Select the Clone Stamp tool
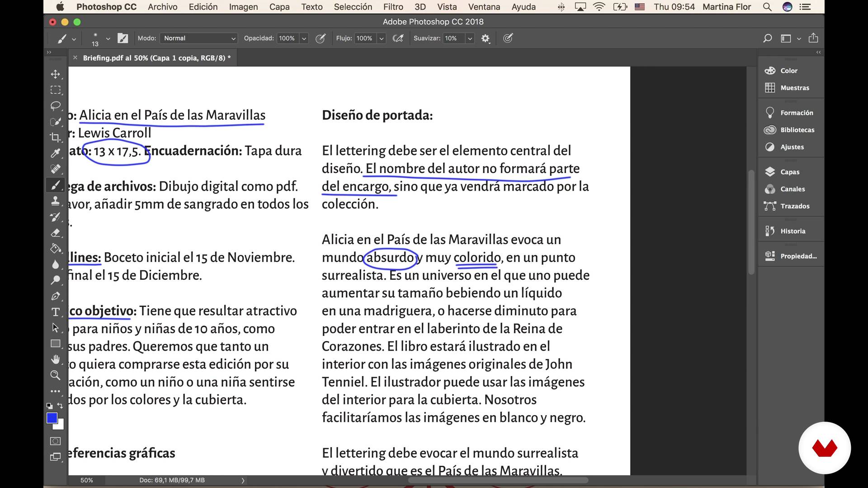Viewport: 868px width, 488px height. pyautogui.click(x=55, y=201)
